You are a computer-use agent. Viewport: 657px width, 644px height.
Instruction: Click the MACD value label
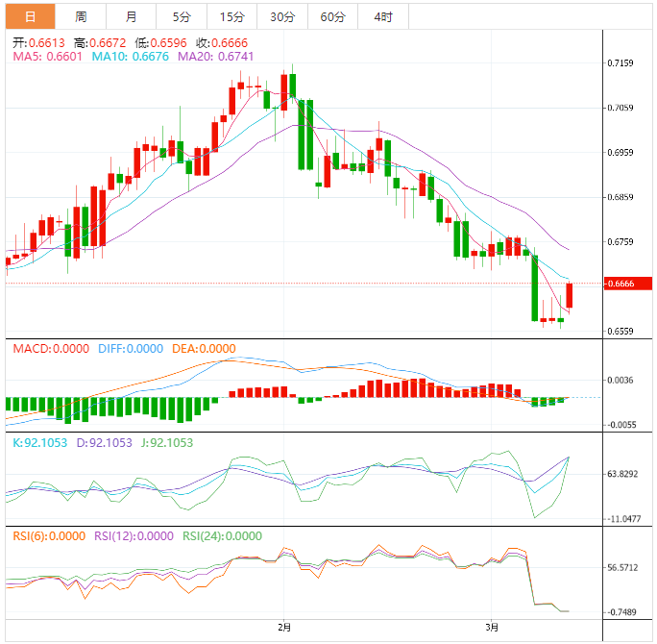(x=48, y=348)
